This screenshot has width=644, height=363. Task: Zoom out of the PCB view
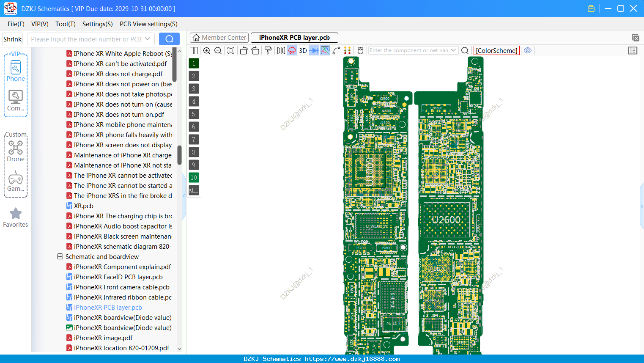point(218,50)
